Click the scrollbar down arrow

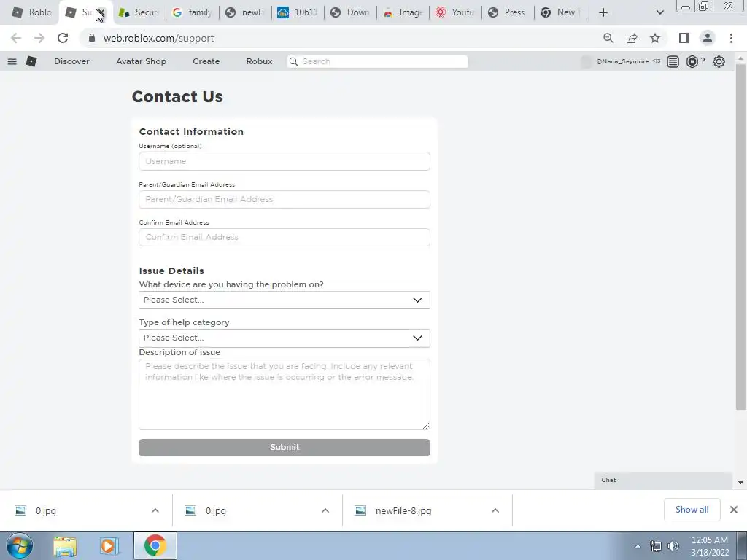coord(740,483)
